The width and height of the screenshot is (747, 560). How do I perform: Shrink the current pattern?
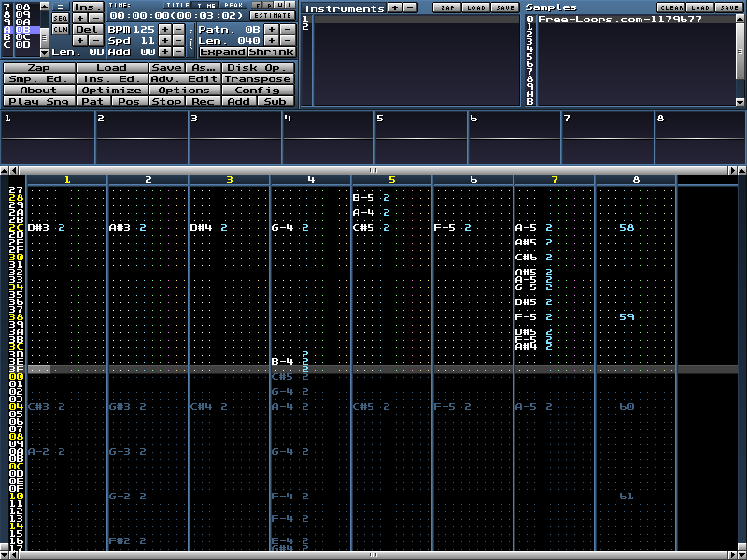pyautogui.click(x=271, y=52)
